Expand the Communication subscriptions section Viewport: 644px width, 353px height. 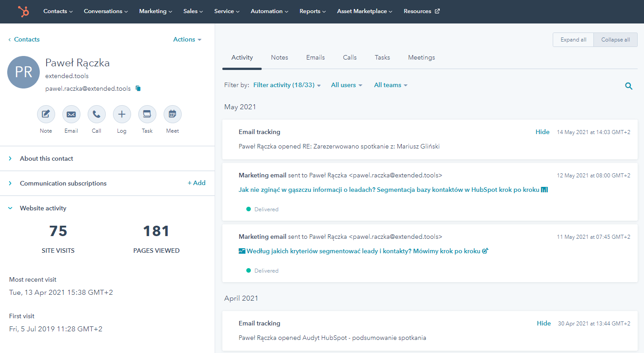(x=63, y=183)
